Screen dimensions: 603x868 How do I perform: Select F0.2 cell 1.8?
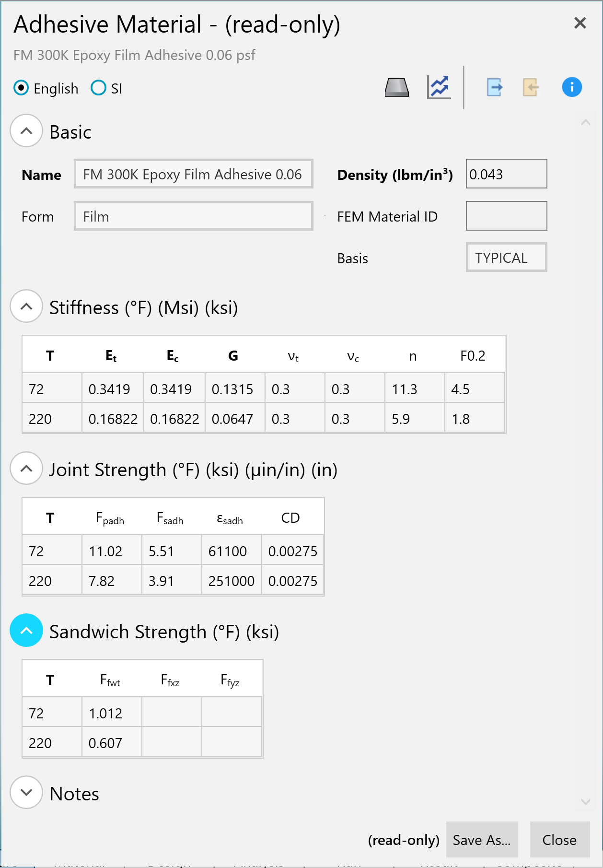pyautogui.click(x=475, y=419)
